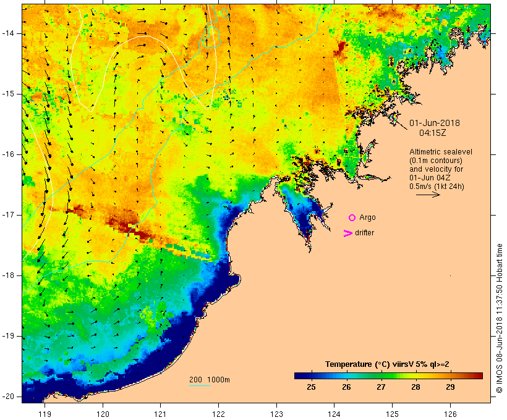Click the latitude label -19
The height and width of the screenshot is (420, 507).
(x=8, y=337)
